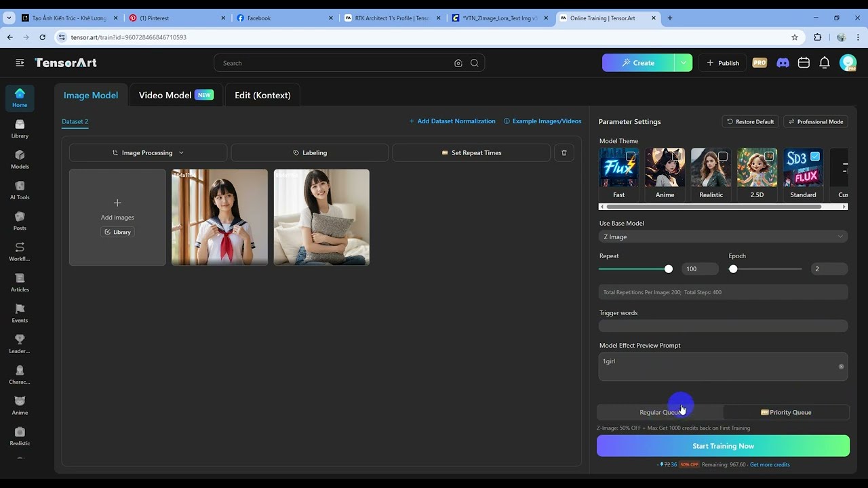868x488 pixels.
Task: Open the user profile avatar
Action: pyautogui.click(x=848, y=62)
